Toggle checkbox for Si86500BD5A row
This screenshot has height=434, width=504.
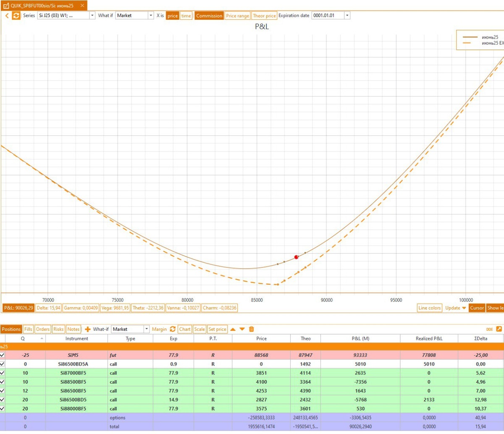click(x=3, y=364)
